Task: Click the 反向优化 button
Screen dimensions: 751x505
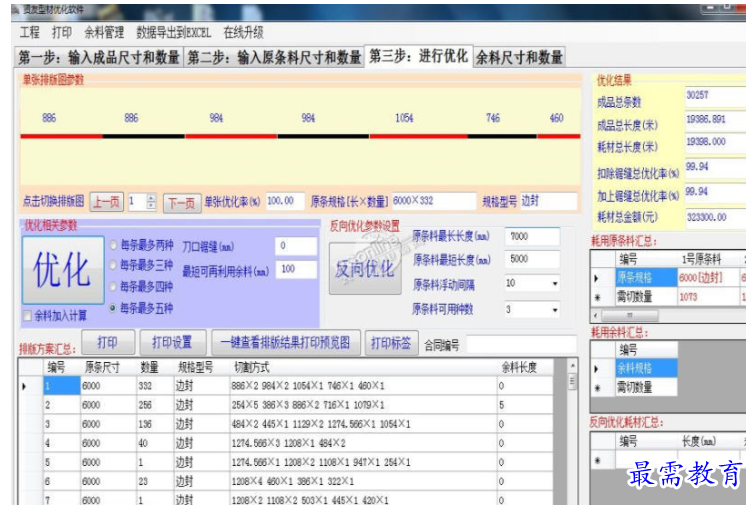Action: (365, 268)
